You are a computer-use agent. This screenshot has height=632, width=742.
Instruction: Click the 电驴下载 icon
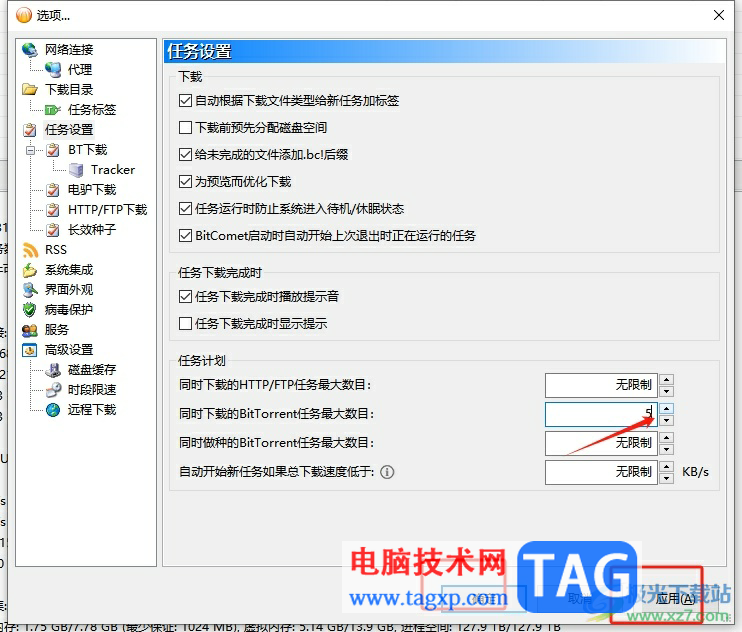pos(53,190)
